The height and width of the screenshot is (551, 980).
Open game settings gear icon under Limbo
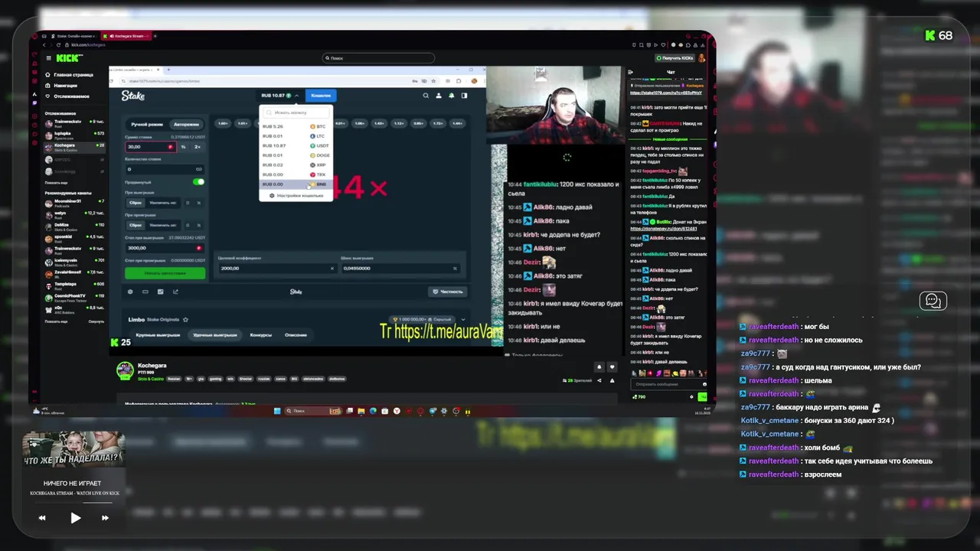coord(129,292)
